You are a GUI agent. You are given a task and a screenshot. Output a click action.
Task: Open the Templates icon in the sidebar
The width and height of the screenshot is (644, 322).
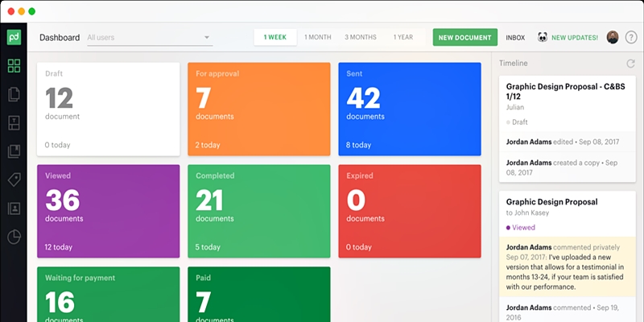pos(14,122)
